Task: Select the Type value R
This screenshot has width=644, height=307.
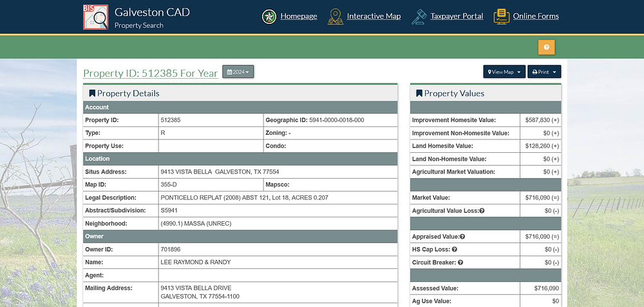Action: click(163, 133)
